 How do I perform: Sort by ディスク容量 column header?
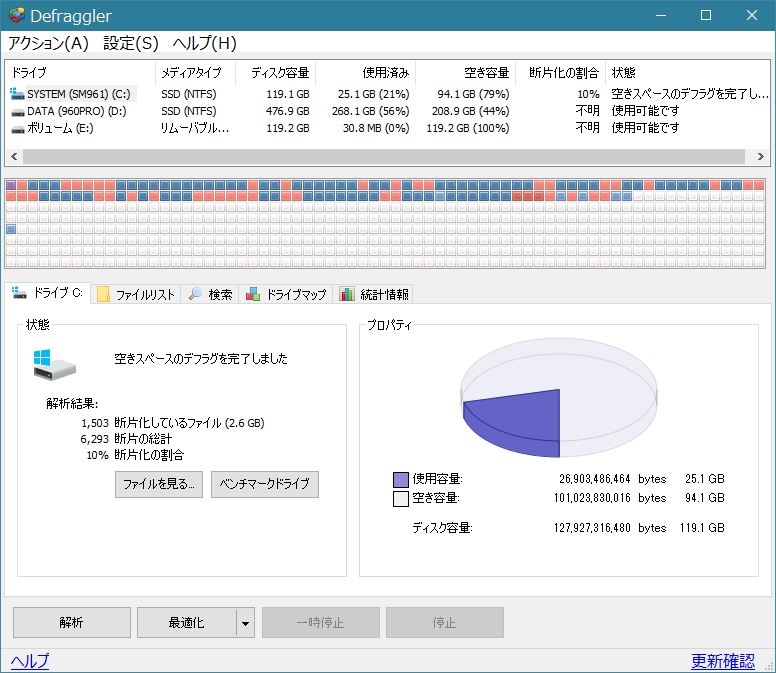pos(276,73)
